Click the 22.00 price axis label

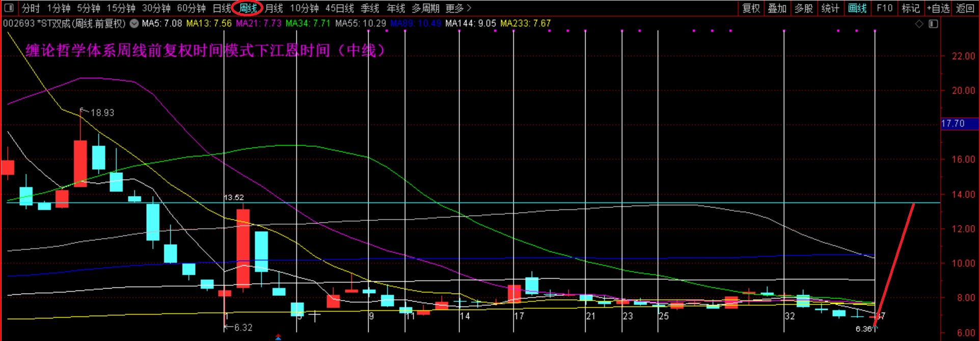point(963,56)
